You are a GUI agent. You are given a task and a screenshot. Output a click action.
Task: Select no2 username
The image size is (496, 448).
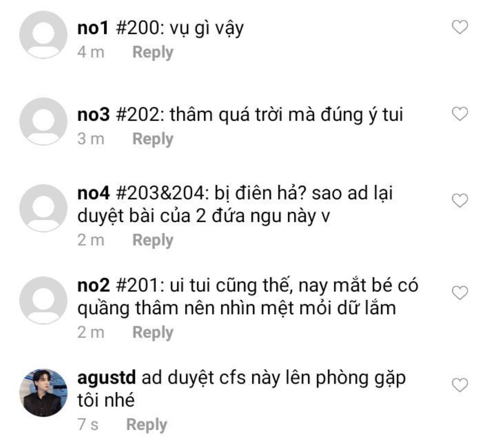point(94,285)
